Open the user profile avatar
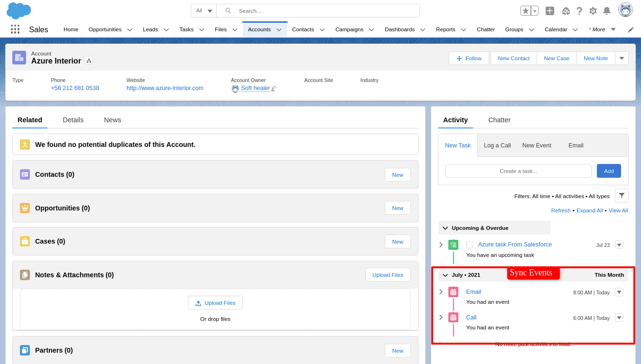 625,10
